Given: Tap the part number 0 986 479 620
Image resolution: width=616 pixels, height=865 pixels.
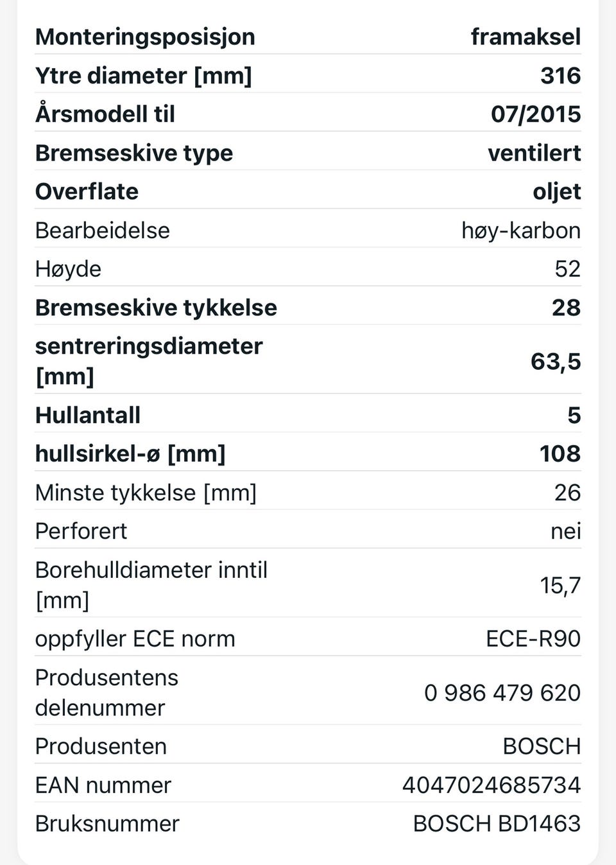Looking at the screenshot, I should (x=502, y=692).
